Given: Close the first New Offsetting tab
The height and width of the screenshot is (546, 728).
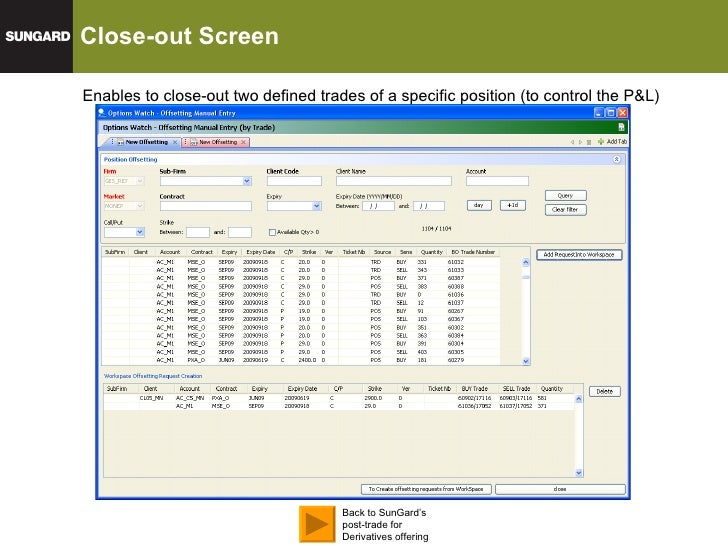Looking at the screenshot, I should pyautogui.click(x=175, y=142).
